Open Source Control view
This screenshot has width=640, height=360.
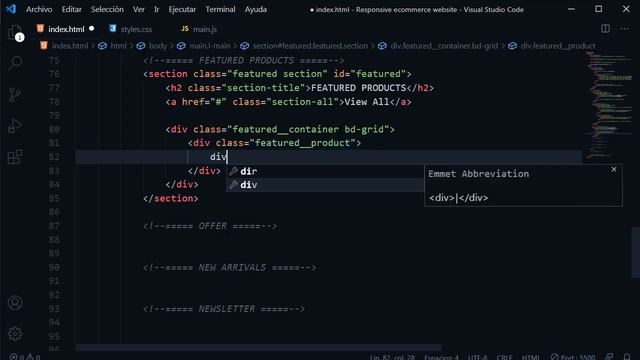(15, 94)
